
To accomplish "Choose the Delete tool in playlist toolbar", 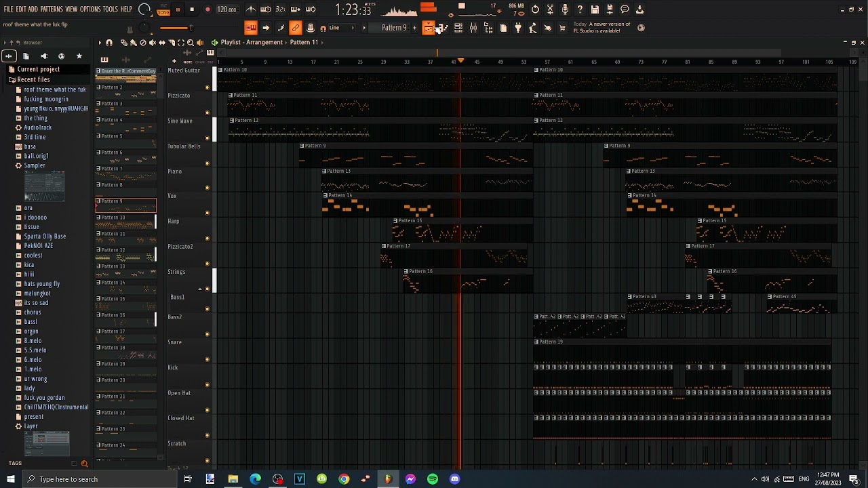I will (x=143, y=42).
